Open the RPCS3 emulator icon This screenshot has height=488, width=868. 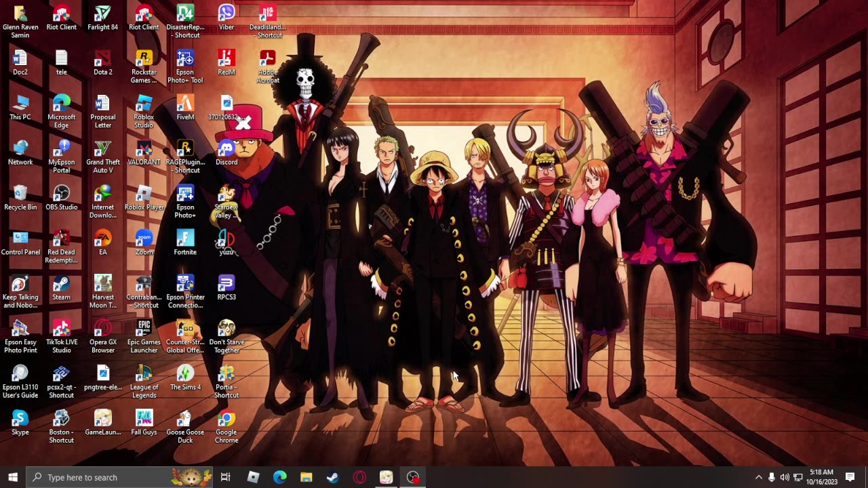coord(226,287)
